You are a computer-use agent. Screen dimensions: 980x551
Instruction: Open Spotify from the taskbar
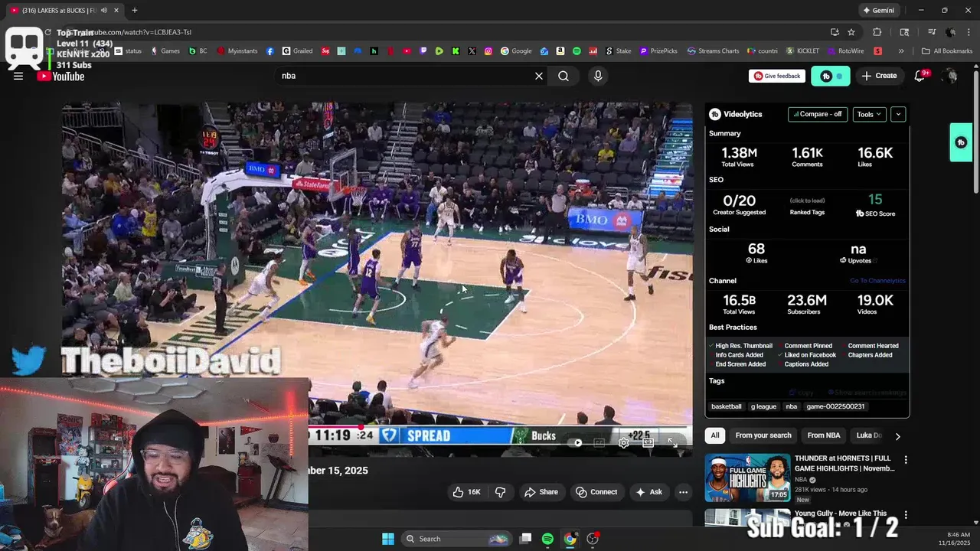[x=547, y=539]
